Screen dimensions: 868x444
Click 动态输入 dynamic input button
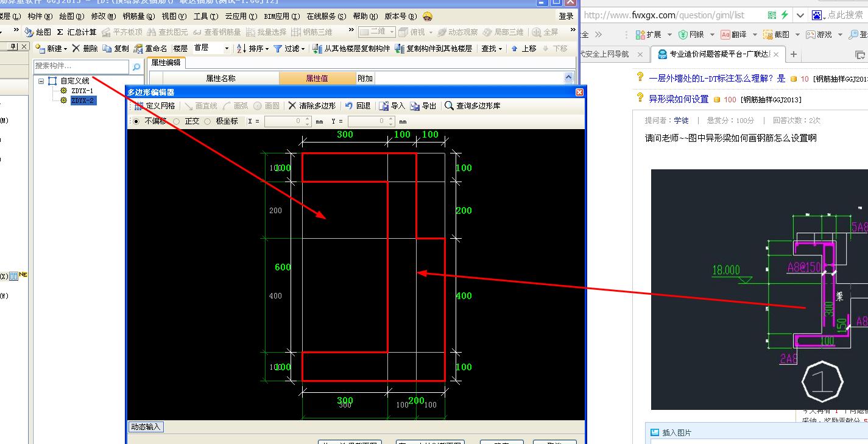click(146, 427)
